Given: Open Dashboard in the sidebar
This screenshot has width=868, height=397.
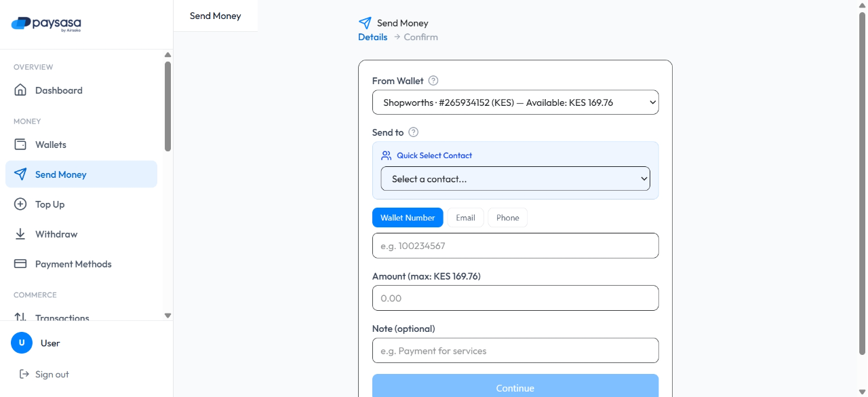Looking at the screenshot, I should pos(81,90).
